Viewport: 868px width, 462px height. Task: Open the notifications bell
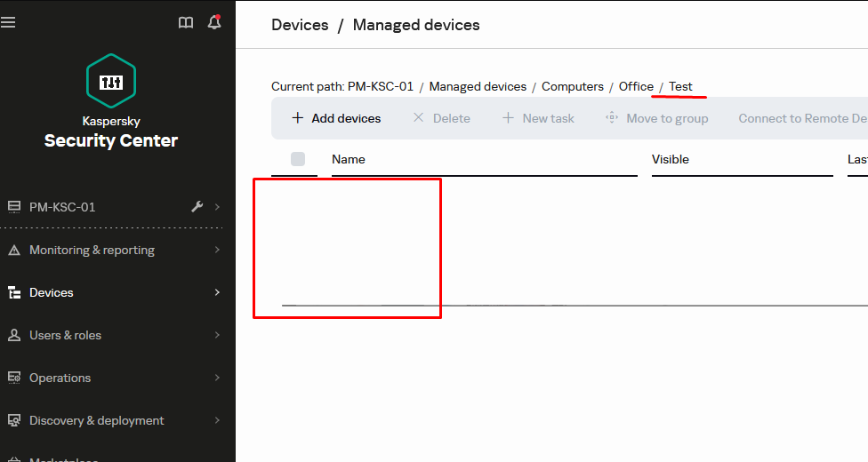tap(213, 23)
